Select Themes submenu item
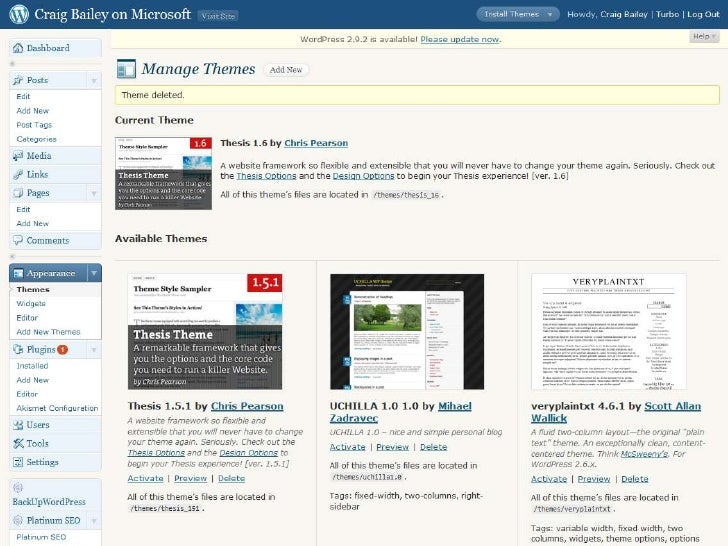 32,289
